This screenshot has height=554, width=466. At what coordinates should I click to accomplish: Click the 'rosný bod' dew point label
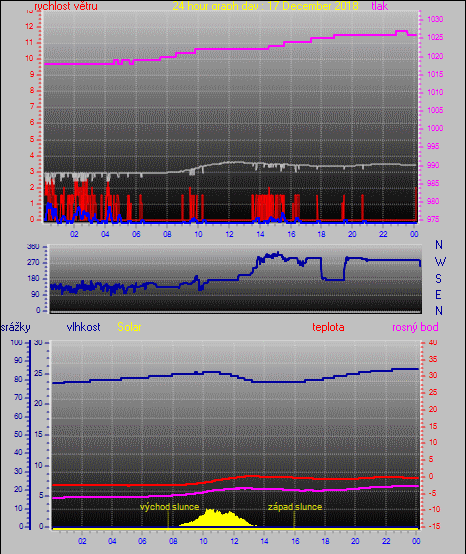[x=415, y=327]
